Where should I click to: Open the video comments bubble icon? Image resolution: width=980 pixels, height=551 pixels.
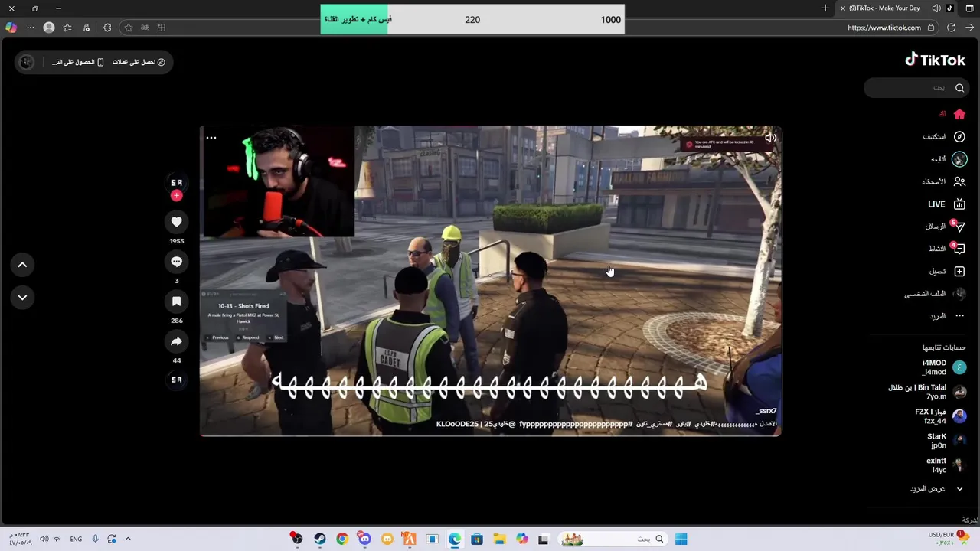[x=176, y=262]
